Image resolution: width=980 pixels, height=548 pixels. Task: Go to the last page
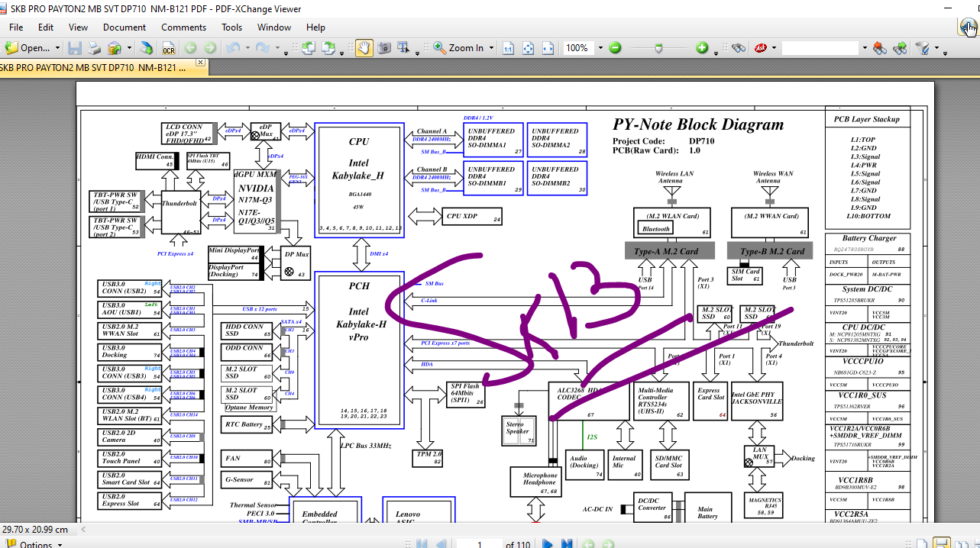[x=567, y=544]
